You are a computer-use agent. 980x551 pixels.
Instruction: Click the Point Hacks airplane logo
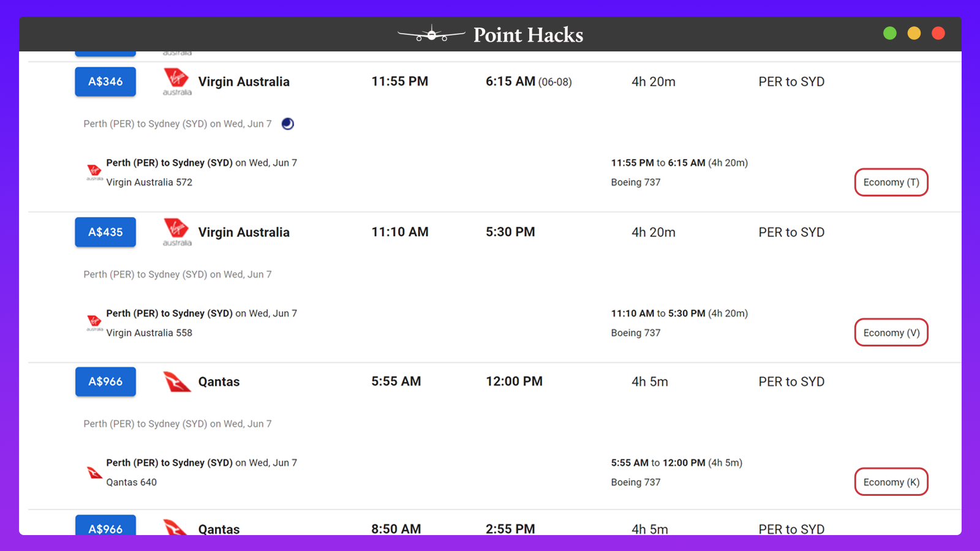(x=432, y=34)
